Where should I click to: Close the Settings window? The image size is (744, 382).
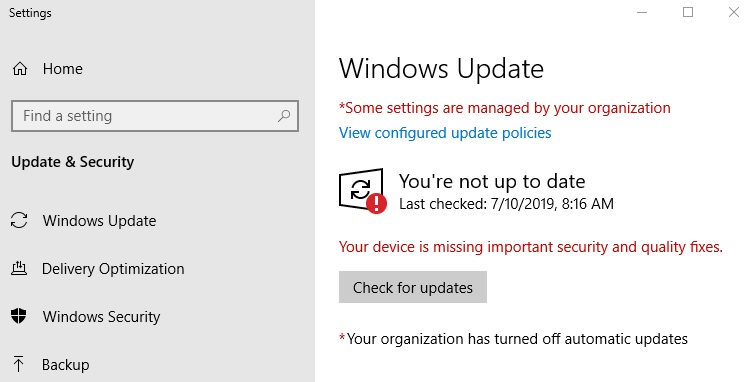(x=734, y=12)
